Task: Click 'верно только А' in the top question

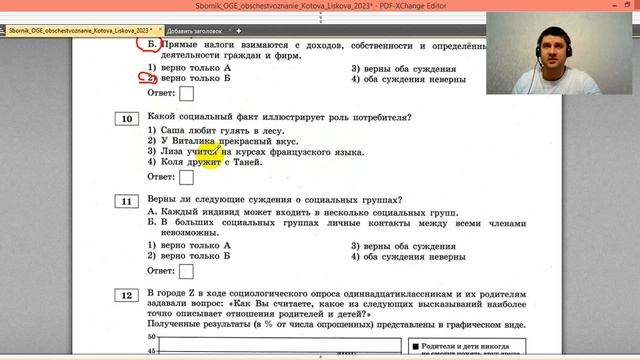Action: click(196, 68)
